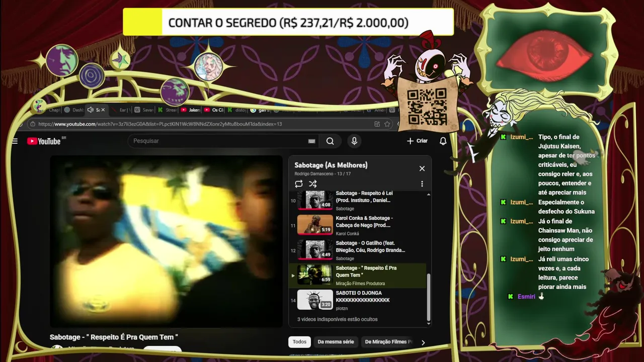Close the active YouTube browser tab
The image size is (644, 362).
(103, 110)
